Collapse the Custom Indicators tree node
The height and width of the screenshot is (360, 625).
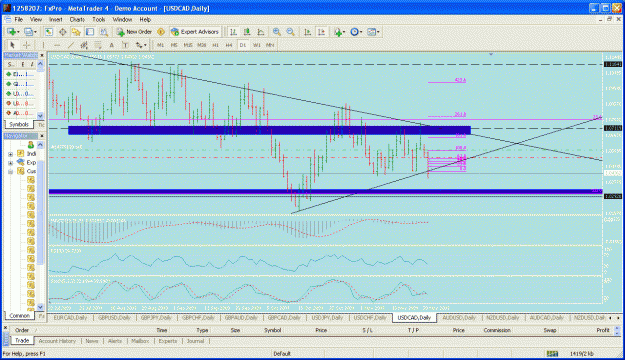[x=10, y=171]
